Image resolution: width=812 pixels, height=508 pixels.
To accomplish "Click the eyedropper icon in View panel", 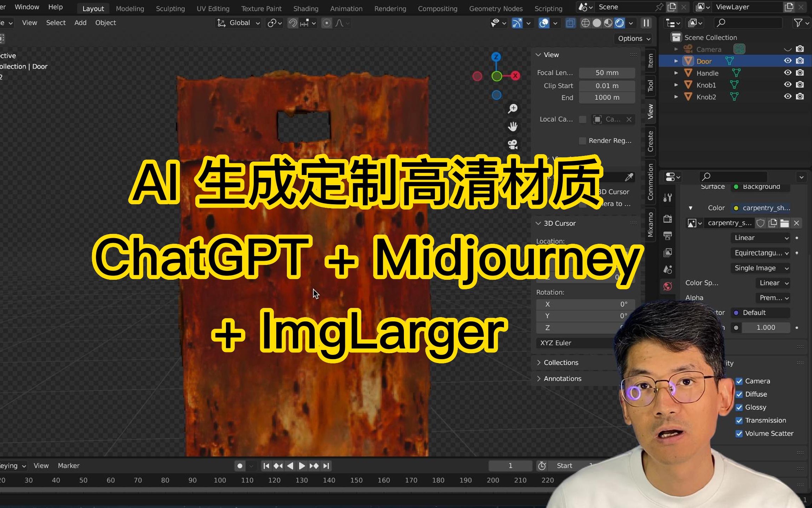I will [629, 177].
